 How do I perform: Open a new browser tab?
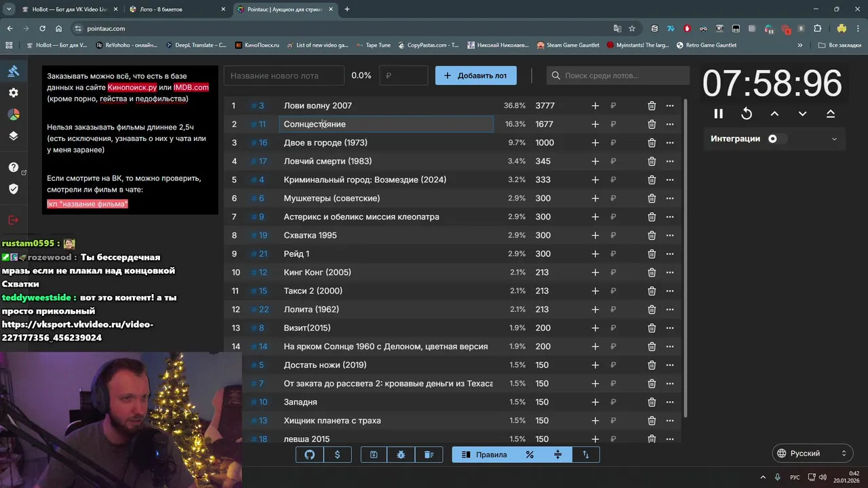click(347, 9)
